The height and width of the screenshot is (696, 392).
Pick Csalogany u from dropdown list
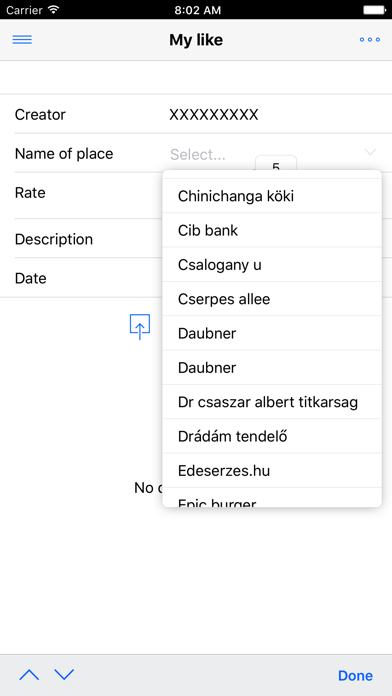click(x=272, y=265)
